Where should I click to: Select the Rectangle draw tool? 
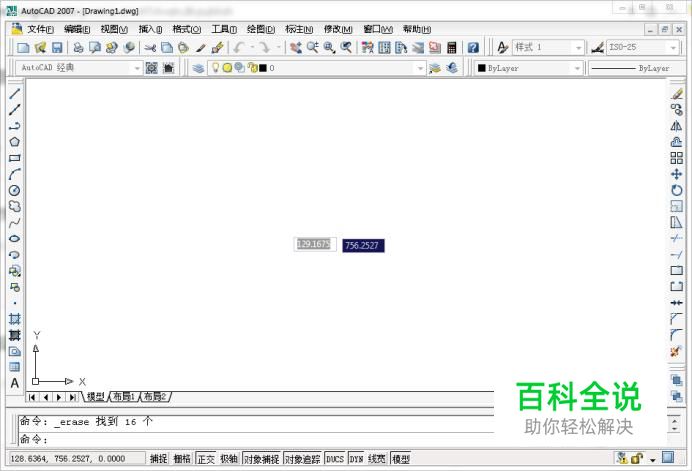[15, 158]
